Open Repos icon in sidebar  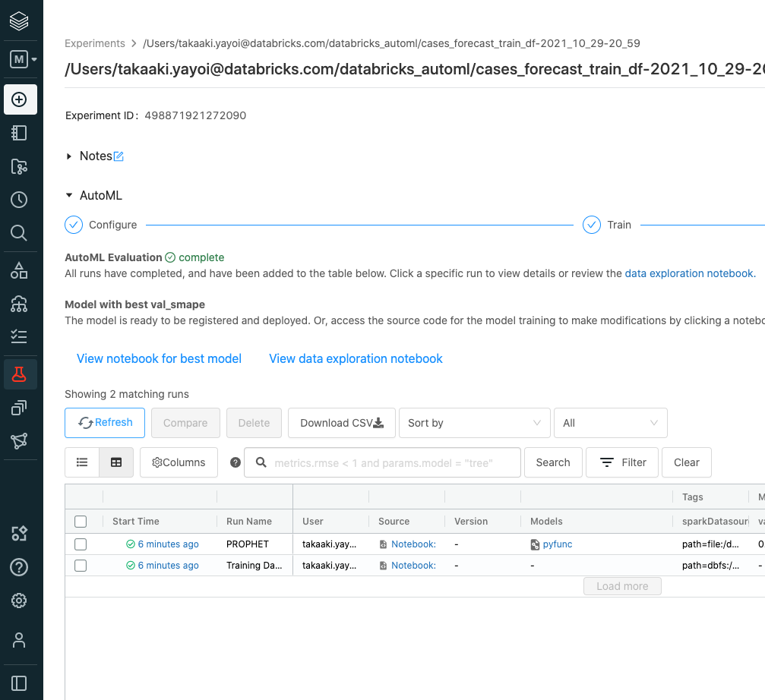[19, 167]
